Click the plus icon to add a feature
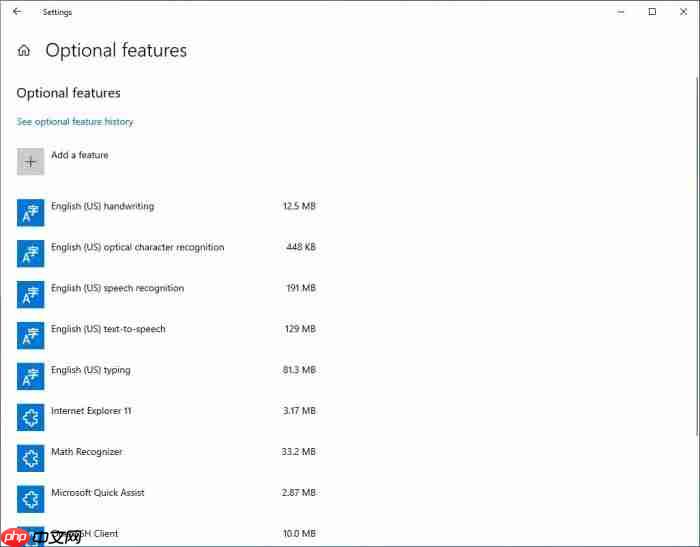The width and height of the screenshot is (700, 547). tap(31, 162)
